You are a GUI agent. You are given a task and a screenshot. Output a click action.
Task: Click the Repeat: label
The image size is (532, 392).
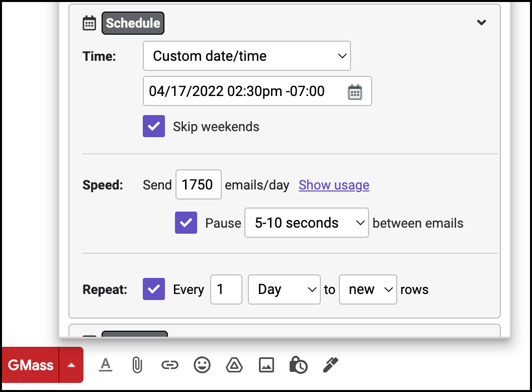click(x=105, y=289)
